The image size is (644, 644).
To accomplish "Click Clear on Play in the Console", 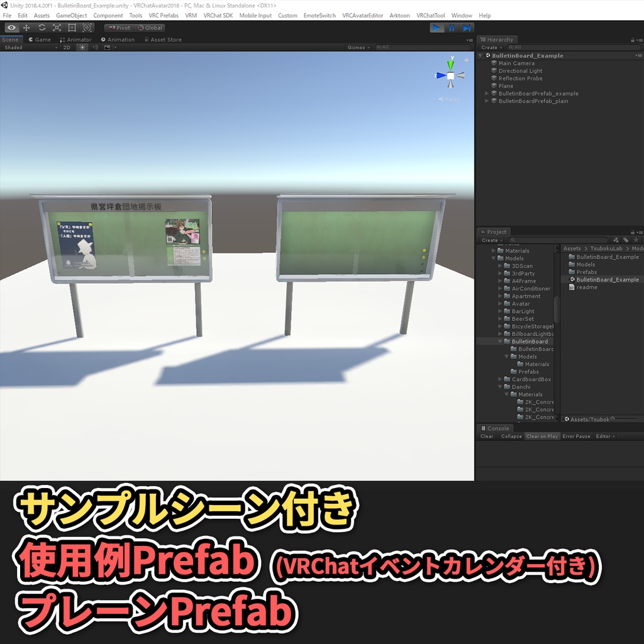I will (542, 436).
